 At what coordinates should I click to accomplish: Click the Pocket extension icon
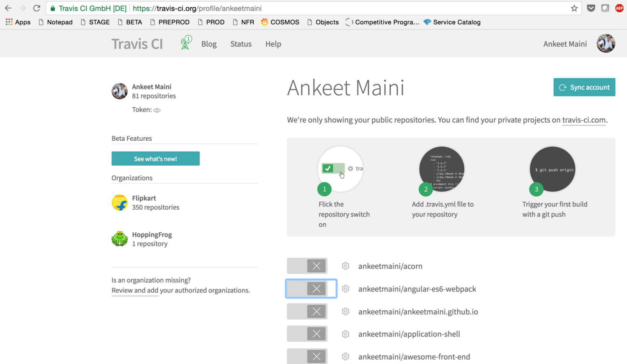coord(591,8)
